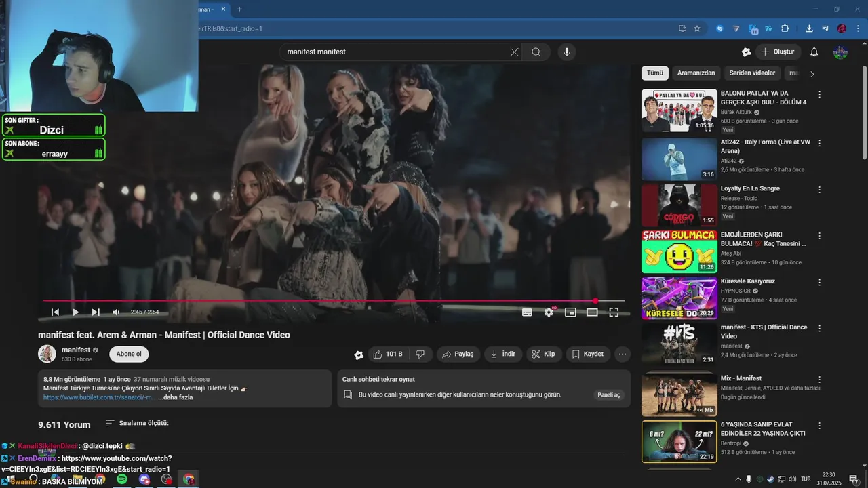Open the YouTube account avatar menu

click(x=840, y=52)
